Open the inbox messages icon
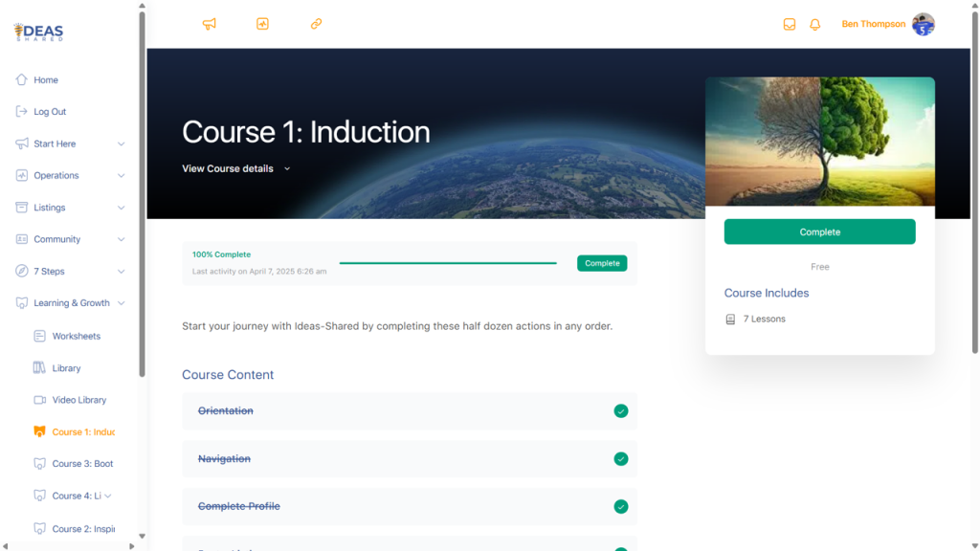This screenshot has width=980, height=551. (790, 24)
